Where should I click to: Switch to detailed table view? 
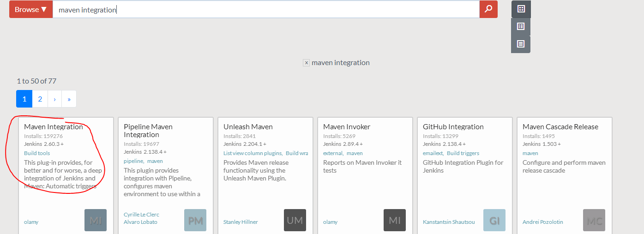tap(521, 44)
